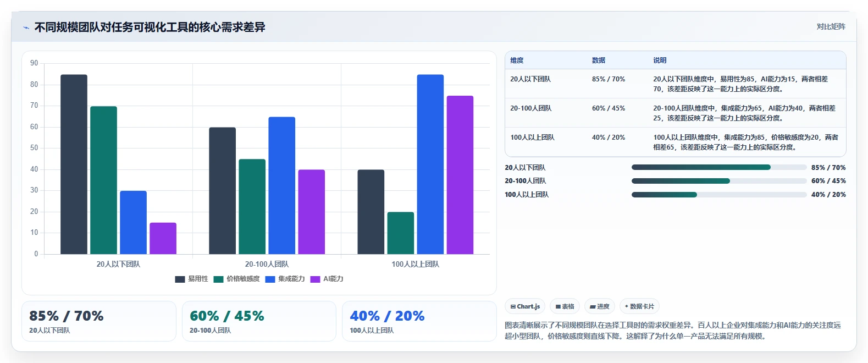
Task: Click the 100人以上团队 progress bar
Action: (x=719, y=195)
